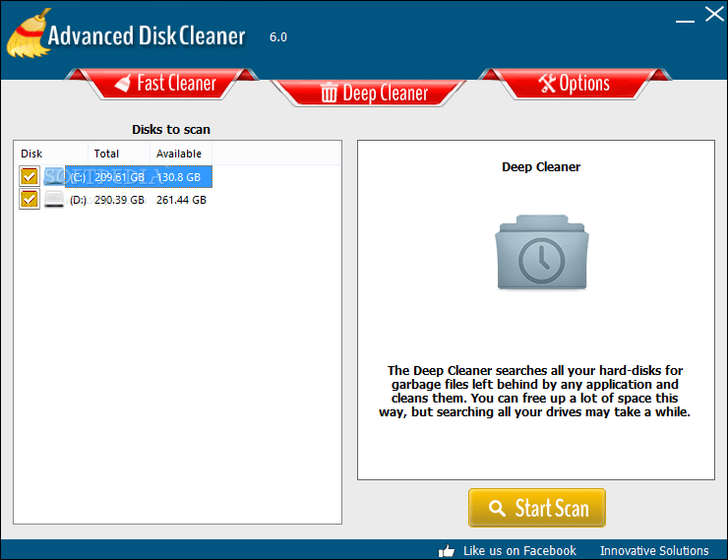
Task: Minimize the Advanced Disk Cleaner window
Action: [685, 20]
